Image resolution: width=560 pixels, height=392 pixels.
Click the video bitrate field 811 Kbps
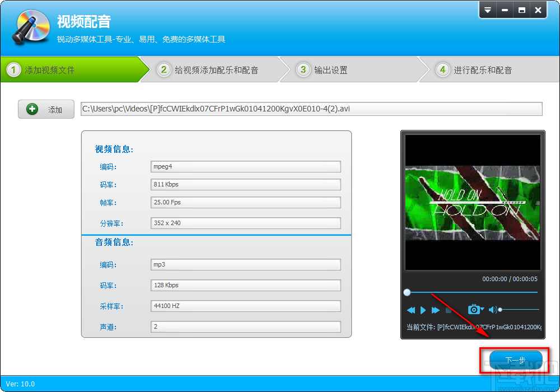[x=246, y=184]
